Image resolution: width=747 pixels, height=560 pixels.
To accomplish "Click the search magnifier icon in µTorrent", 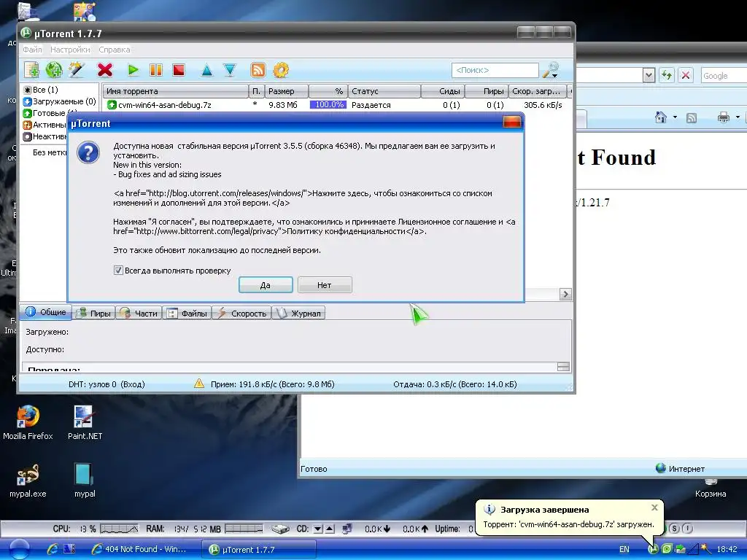I will point(551,70).
